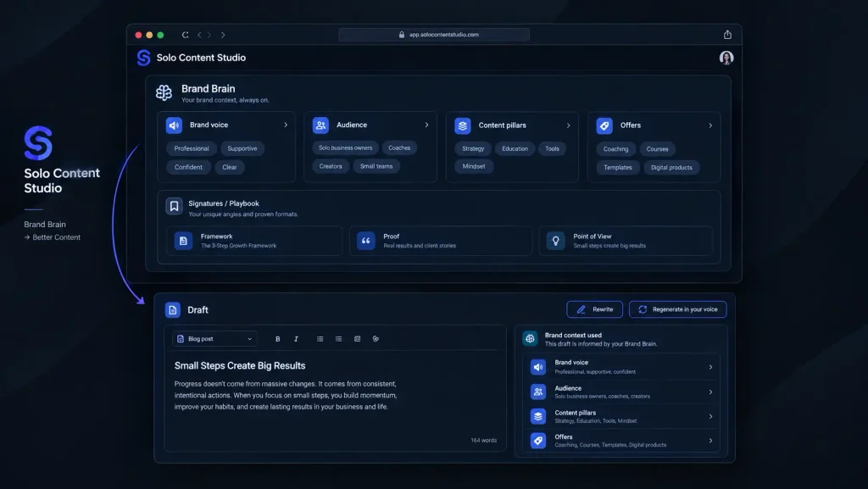
Task: Click the Solo Content Studio logo in the app header
Action: (x=143, y=58)
